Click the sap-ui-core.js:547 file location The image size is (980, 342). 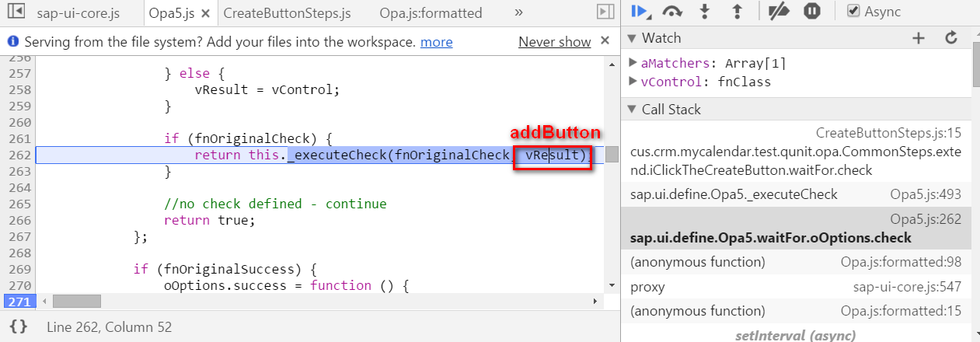coord(908,288)
